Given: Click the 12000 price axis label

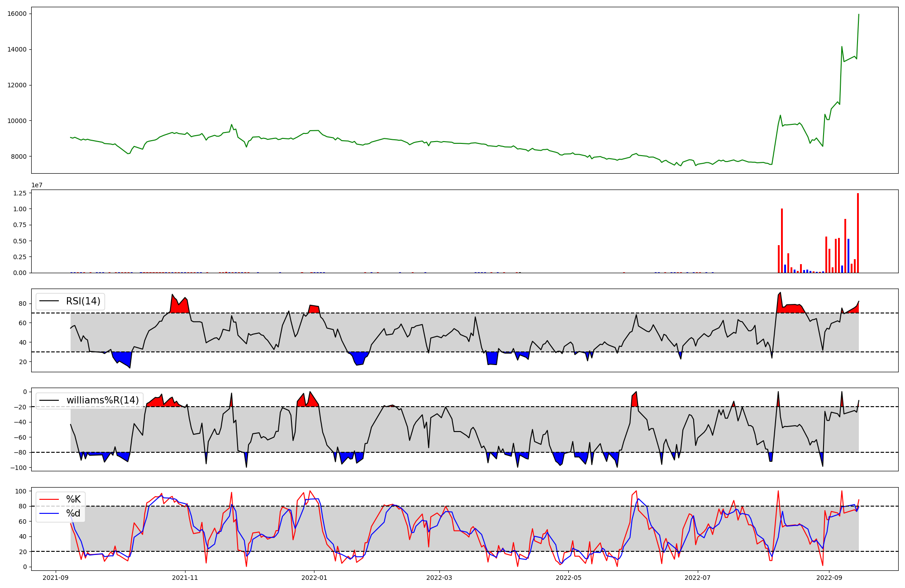Looking at the screenshot, I should point(17,85).
